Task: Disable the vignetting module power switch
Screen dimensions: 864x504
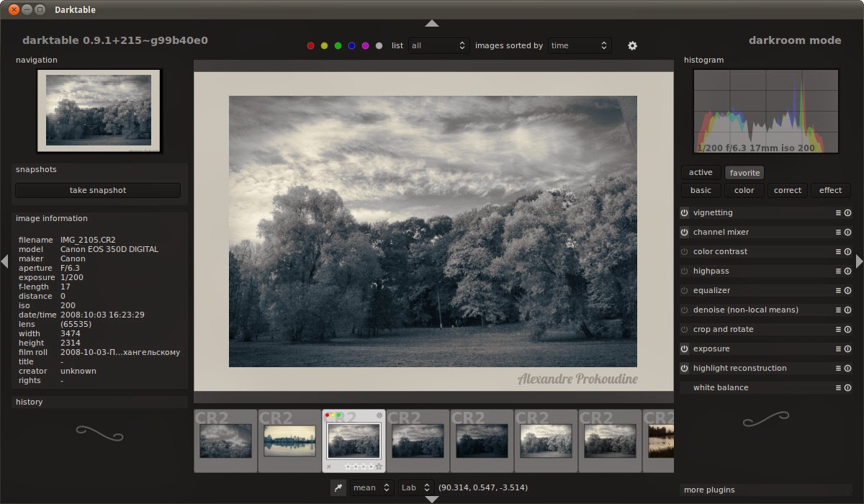Action: [x=683, y=213]
